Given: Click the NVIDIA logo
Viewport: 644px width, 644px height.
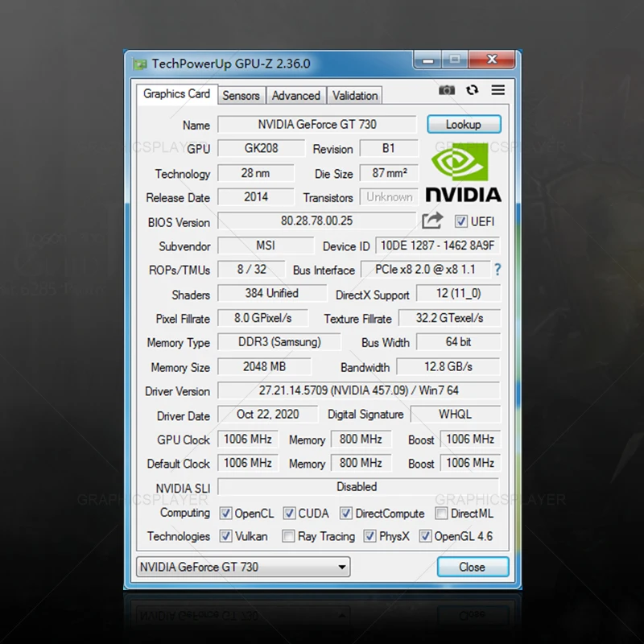Looking at the screenshot, I should pyautogui.click(x=464, y=172).
